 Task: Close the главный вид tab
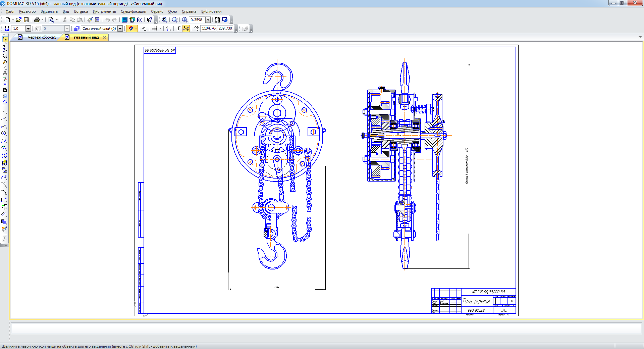pos(105,37)
